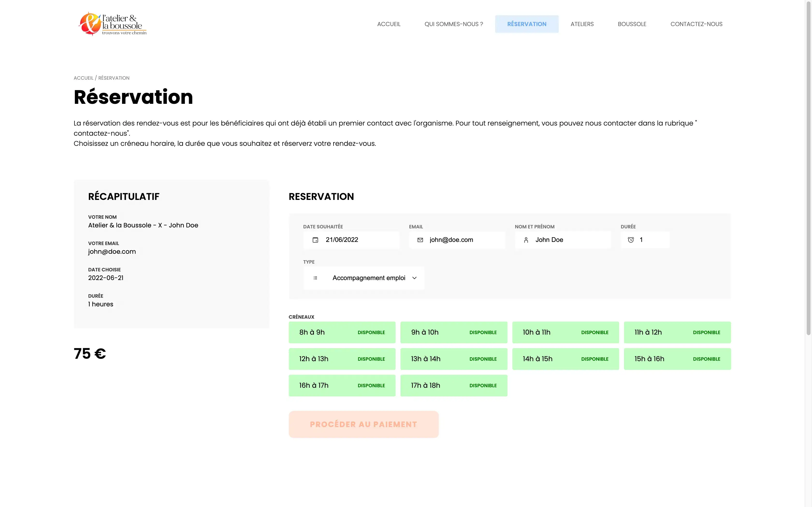Click the person icon in name field
Screen dimensions: 812x507
coord(526,240)
